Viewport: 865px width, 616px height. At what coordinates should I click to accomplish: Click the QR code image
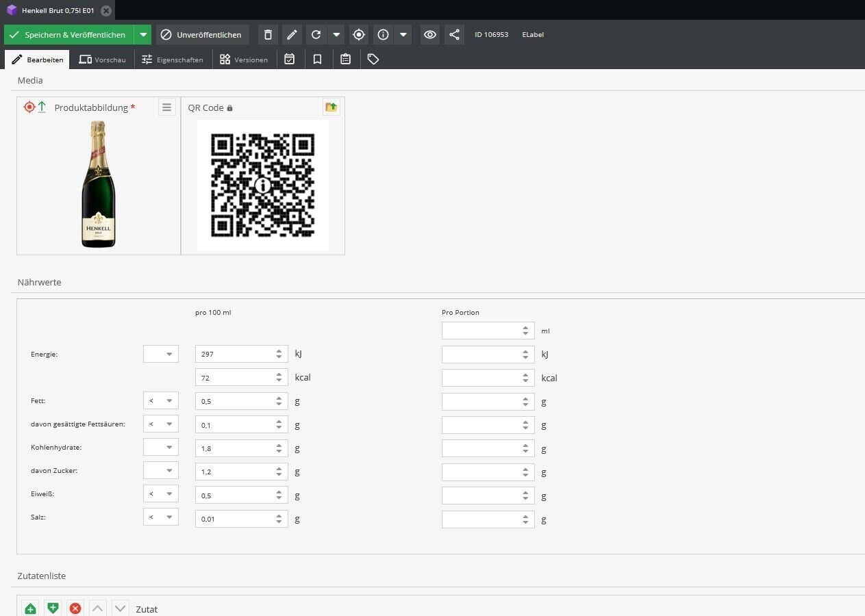(x=263, y=185)
